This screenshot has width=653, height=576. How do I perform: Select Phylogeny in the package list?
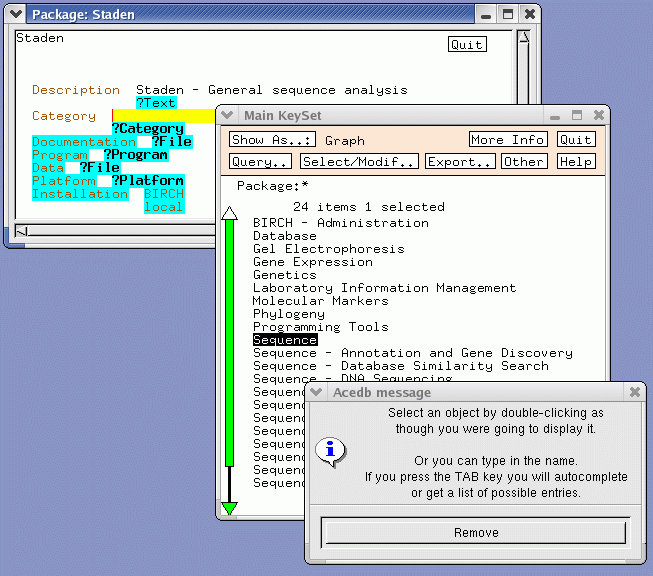[x=288, y=314]
